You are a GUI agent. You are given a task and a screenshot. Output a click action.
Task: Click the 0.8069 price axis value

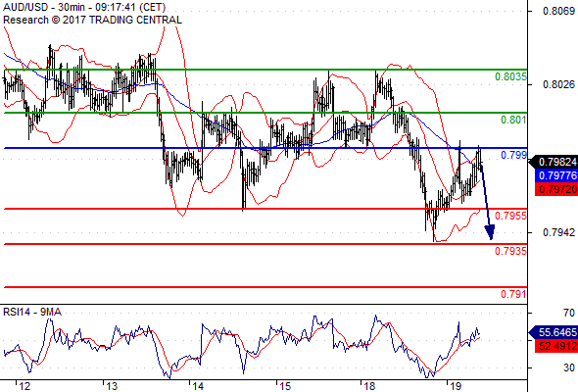coord(558,11)
